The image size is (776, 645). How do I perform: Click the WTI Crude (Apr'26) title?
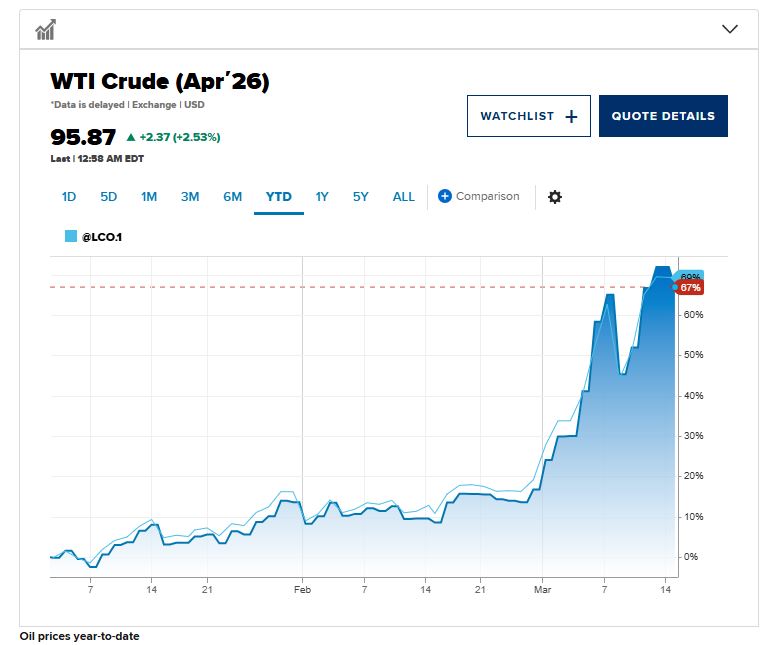(160, 82)
